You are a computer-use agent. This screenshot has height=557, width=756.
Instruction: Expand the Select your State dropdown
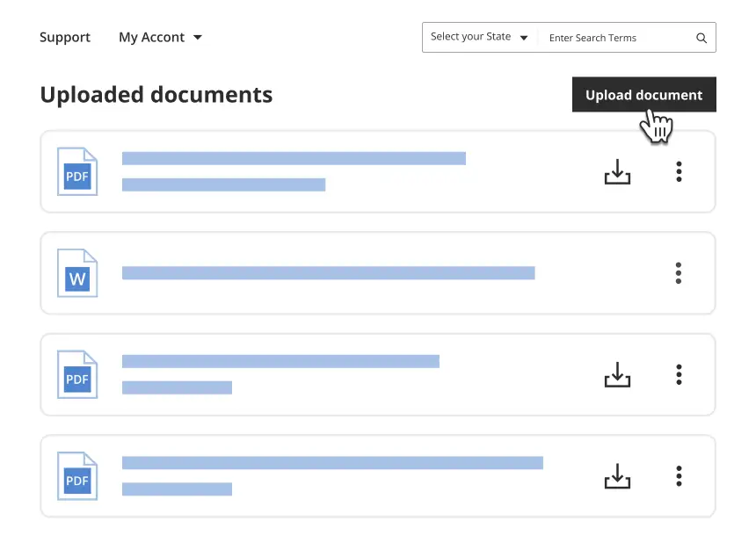pos(479,37)
